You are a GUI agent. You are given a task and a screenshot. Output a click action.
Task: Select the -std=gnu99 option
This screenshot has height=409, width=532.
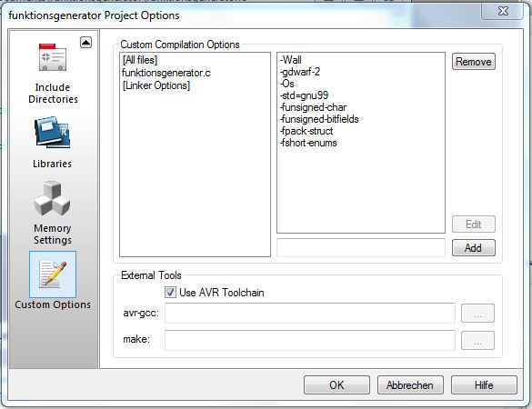coord(304,95)
